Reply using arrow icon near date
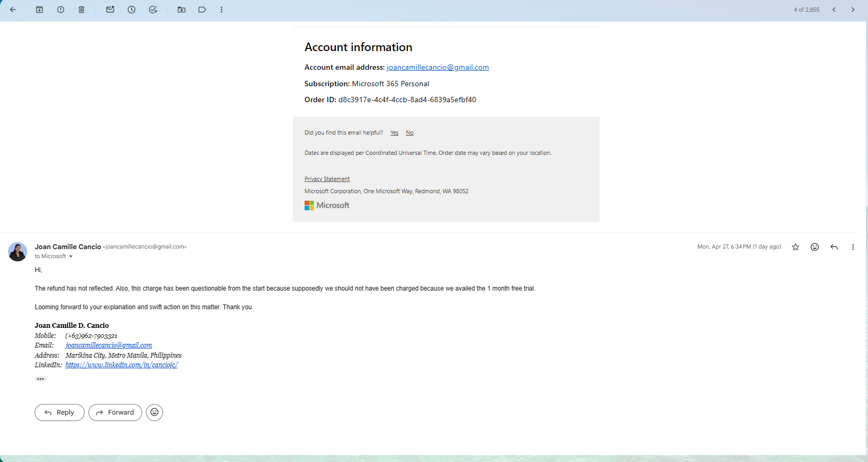 834,247
